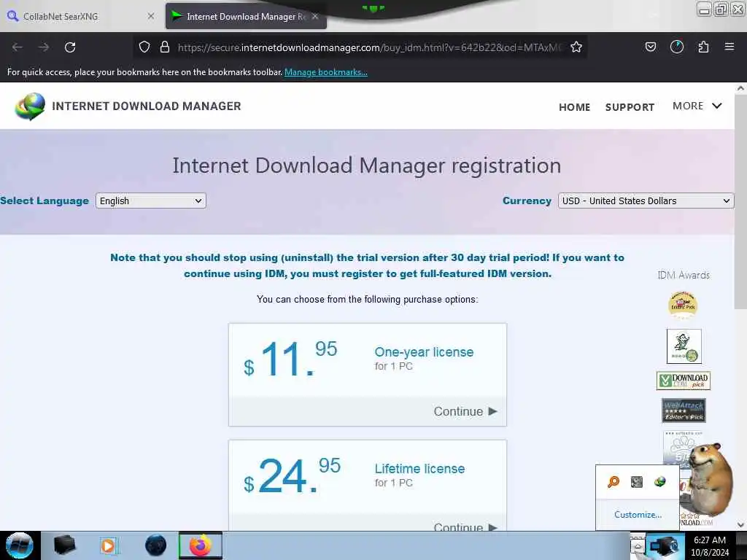Viewport: 747px width, 560px height.
Task: Click the $11.95 price
Action: [x=290, y=359]
